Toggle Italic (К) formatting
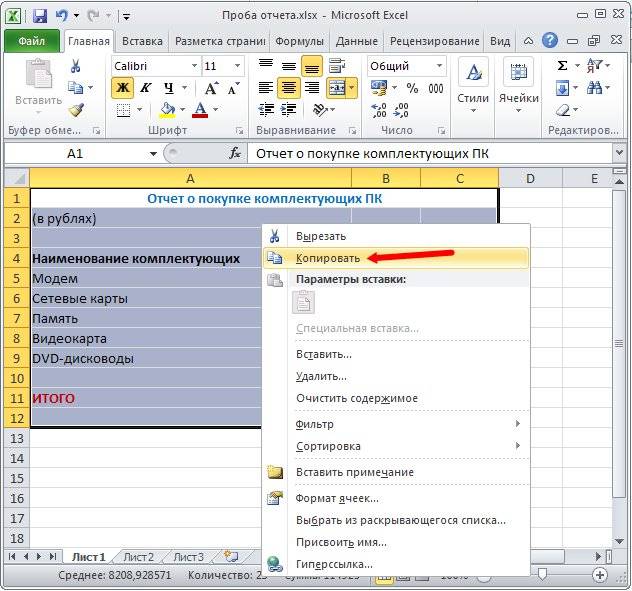 (146, 88)
